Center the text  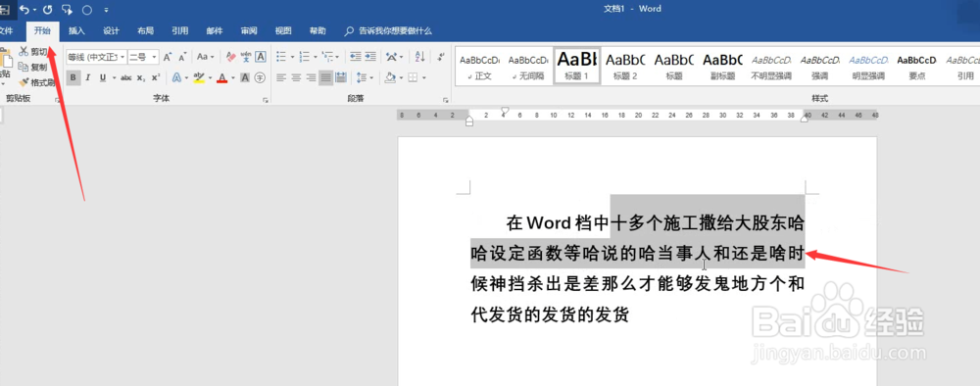296,78
